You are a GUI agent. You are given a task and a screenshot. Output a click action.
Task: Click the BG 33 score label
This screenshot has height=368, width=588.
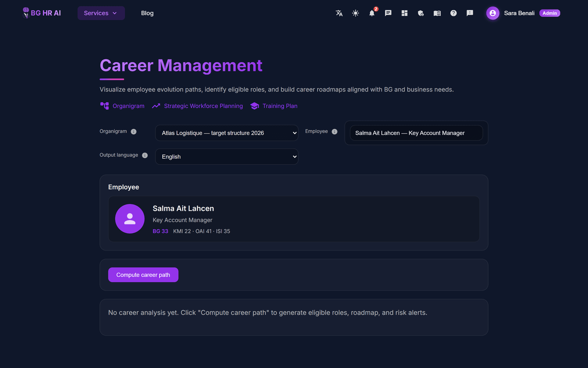pyautogui.click(x=160, y=231)
